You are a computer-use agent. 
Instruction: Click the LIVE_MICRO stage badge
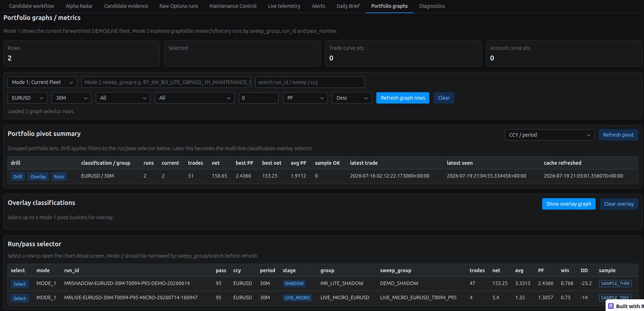pos(297,298)
